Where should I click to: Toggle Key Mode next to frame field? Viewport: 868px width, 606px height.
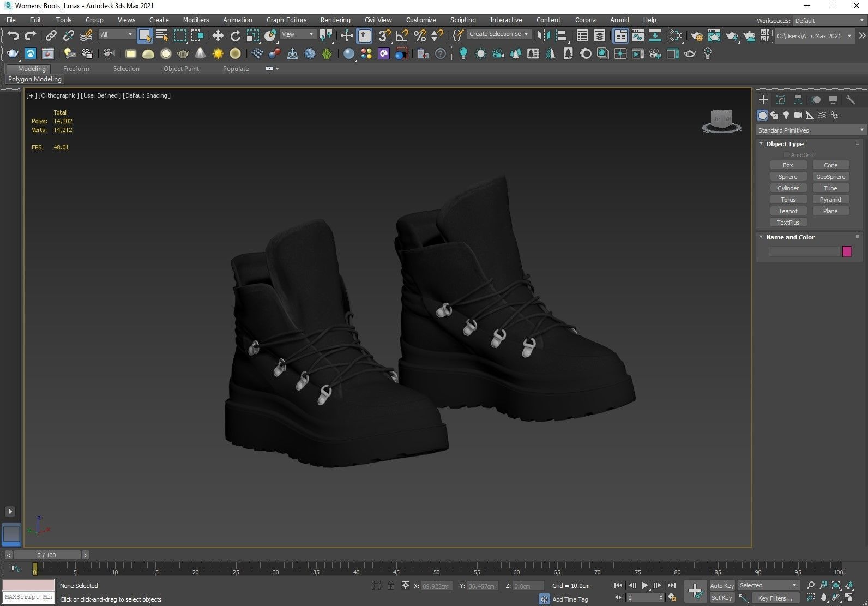618,598
